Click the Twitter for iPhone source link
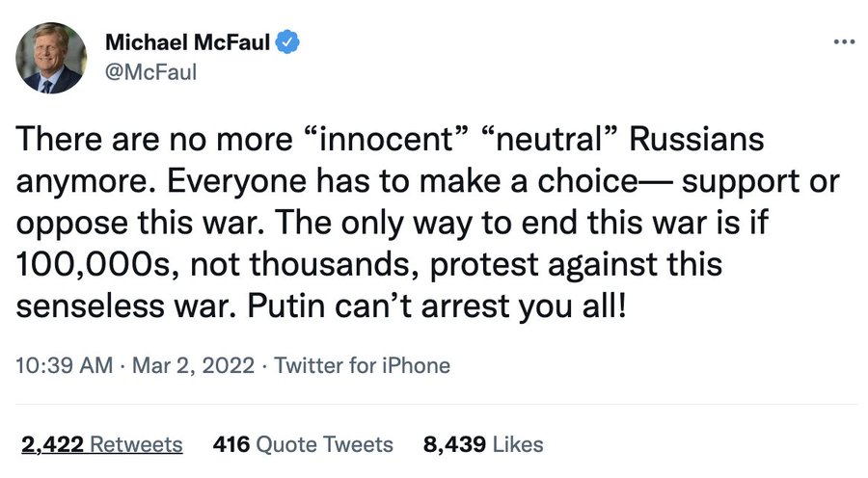 (x=362, y=365)
